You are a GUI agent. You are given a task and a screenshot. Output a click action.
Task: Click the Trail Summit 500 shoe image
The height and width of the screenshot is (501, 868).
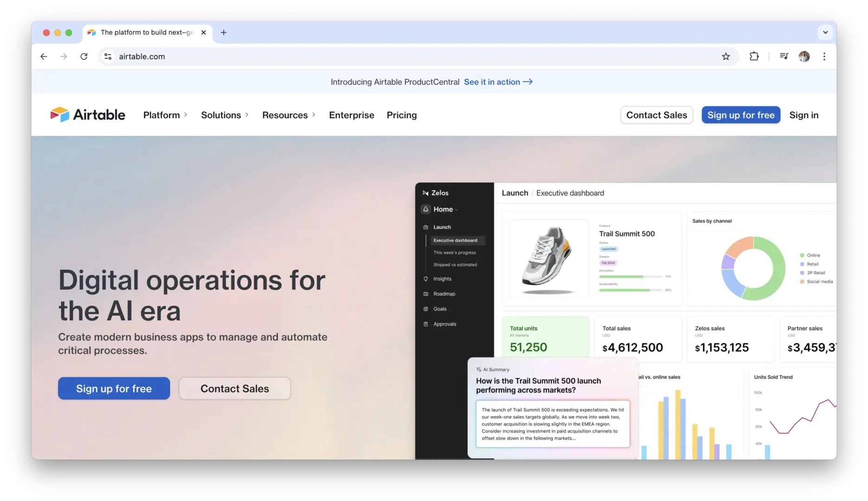(549, 259)
